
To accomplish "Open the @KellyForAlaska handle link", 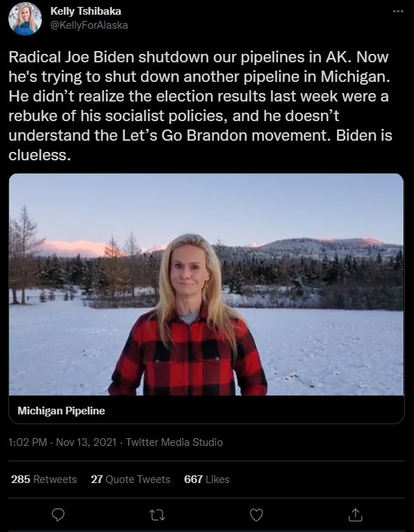I will pos(89,25).
